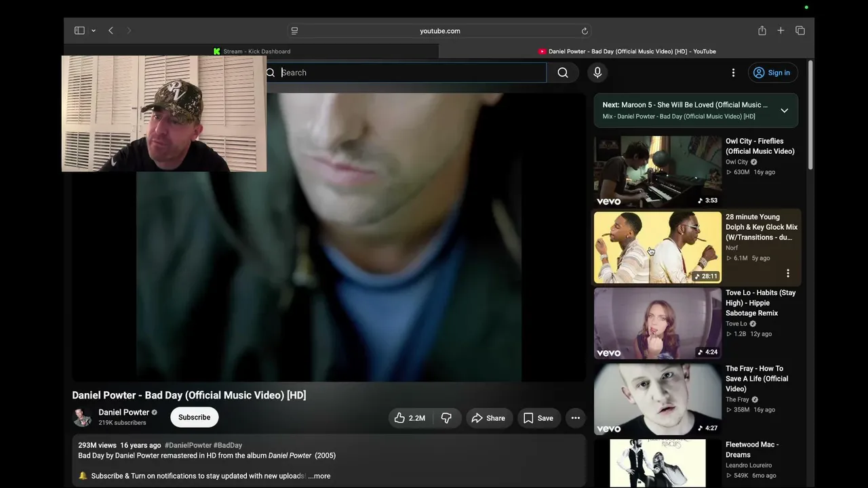The height and width of the screenshot is (488, 868).
Task: Click the page's vertical scrollbar
Action: [x=810, y=115]
